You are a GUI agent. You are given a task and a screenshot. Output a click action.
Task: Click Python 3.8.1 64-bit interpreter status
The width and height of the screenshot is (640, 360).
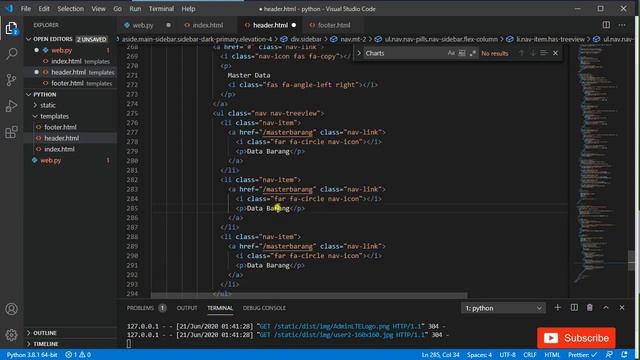32,355
